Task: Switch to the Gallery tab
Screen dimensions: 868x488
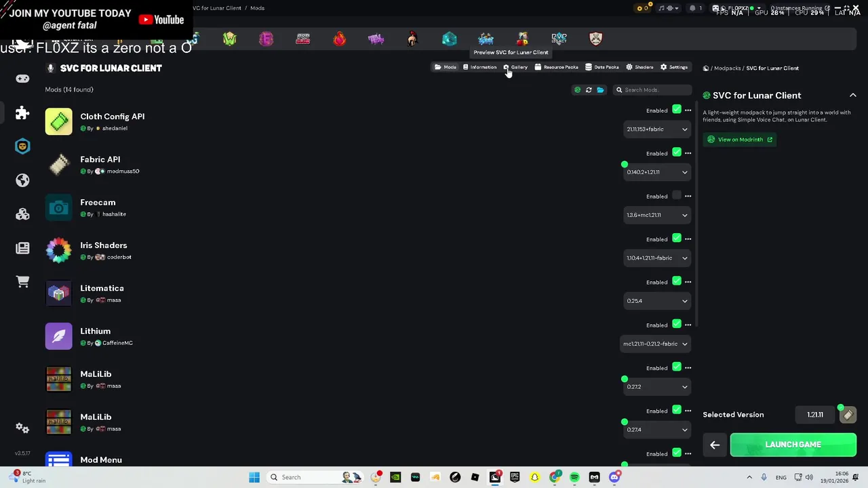Action: [515, 67]
